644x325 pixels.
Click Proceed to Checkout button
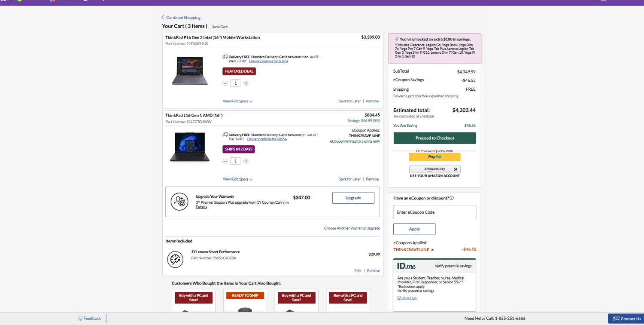coord(435,138)
